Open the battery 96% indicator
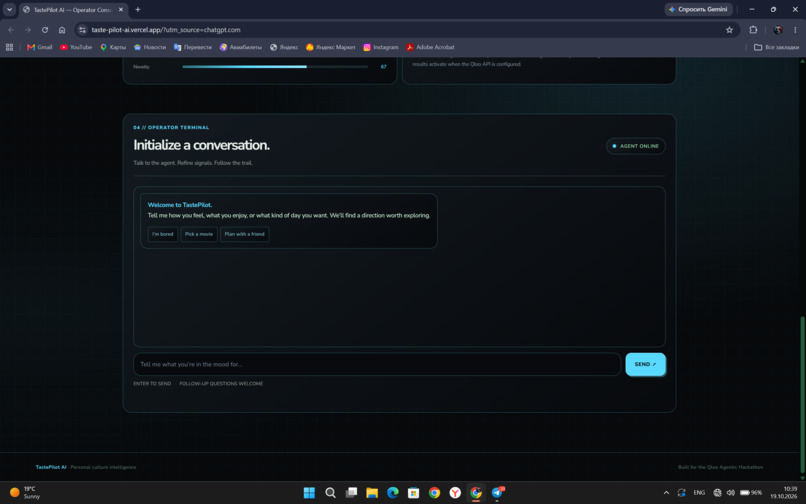Viewport: 806px width, 504px height. [x=751, y=493]
